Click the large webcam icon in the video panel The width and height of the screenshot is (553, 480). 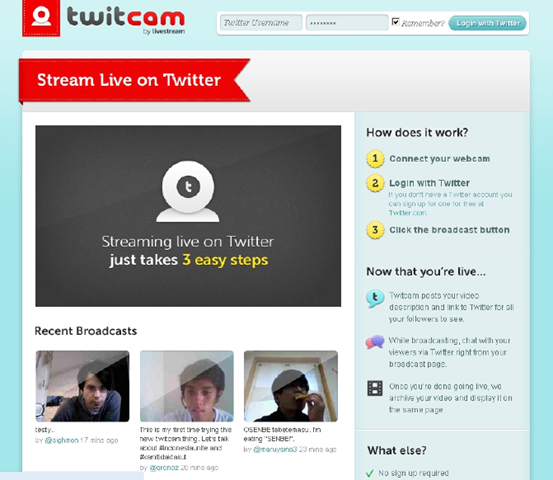point(188,192)
